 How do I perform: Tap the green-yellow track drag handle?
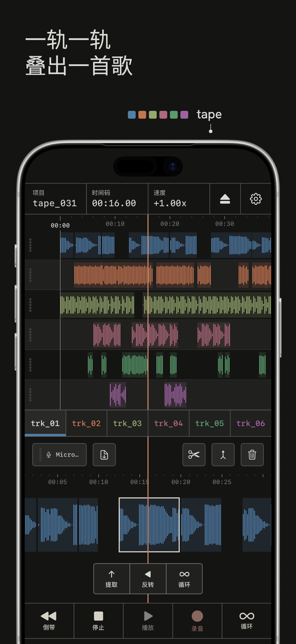point(30,305)
